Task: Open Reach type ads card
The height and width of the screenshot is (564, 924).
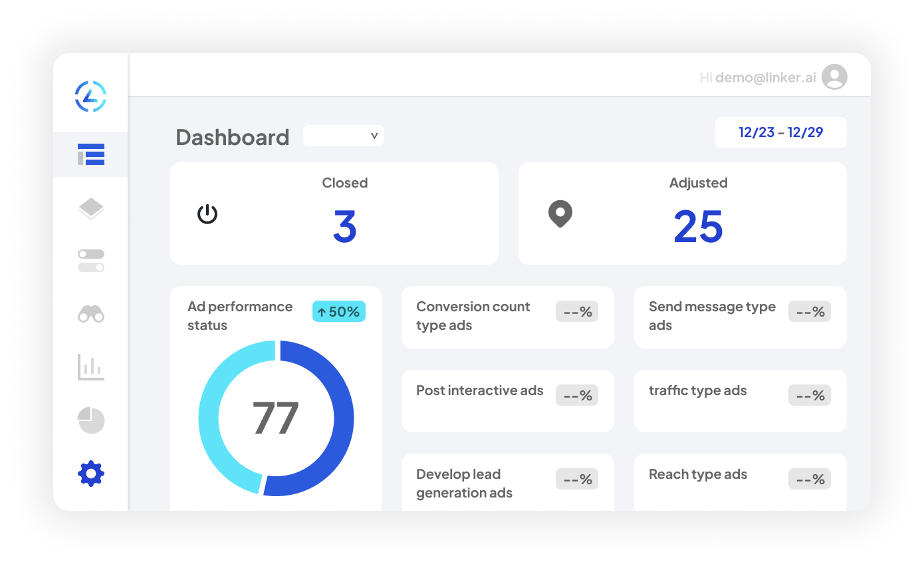Action: pyautogui.click(x=741, y=483)
